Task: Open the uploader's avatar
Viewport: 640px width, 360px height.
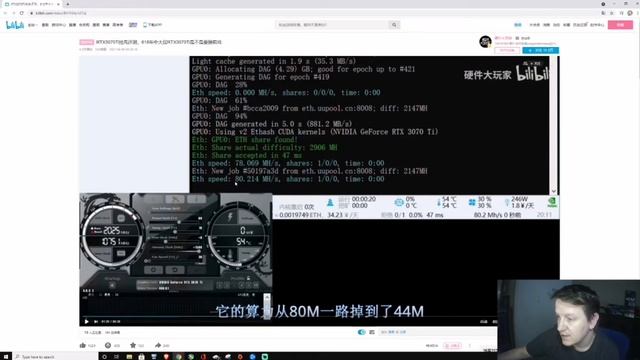Action: pyautogui.click(x=485, y=41)
